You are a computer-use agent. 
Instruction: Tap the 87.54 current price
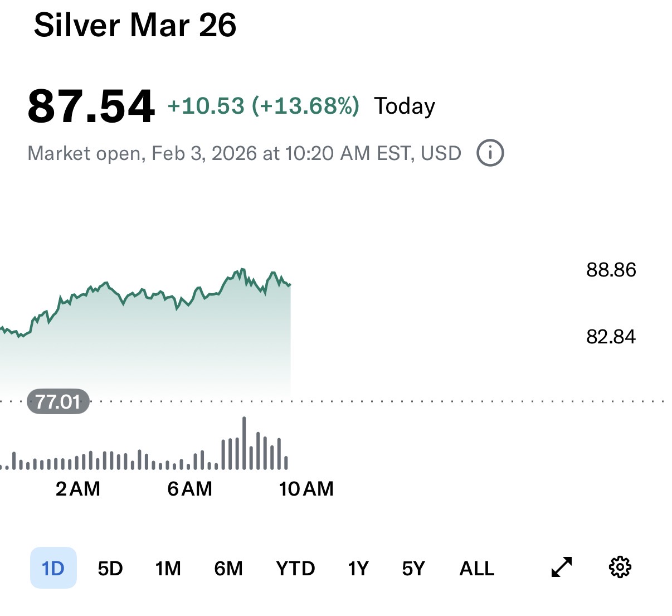91,106
